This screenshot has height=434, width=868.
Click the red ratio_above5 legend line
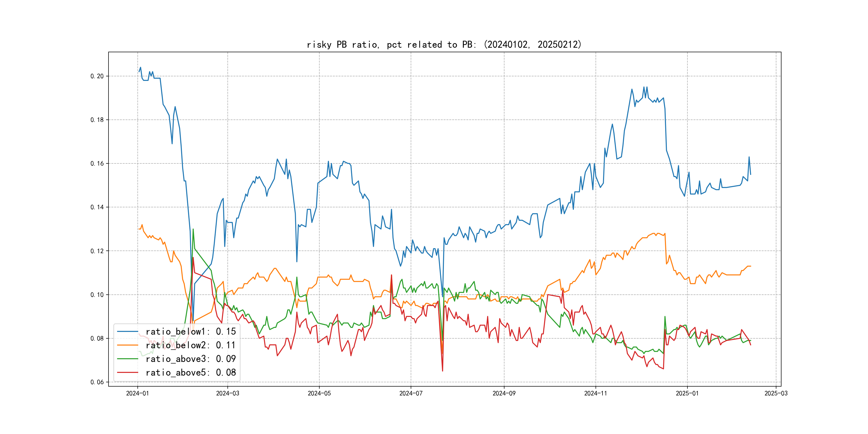pos(127,372)
